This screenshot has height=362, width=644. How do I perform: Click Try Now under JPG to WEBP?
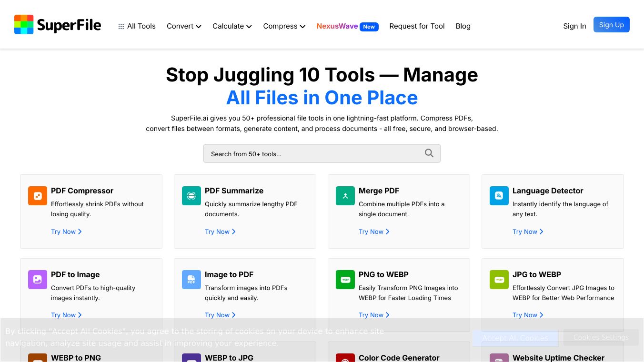[x=528, y=315]
